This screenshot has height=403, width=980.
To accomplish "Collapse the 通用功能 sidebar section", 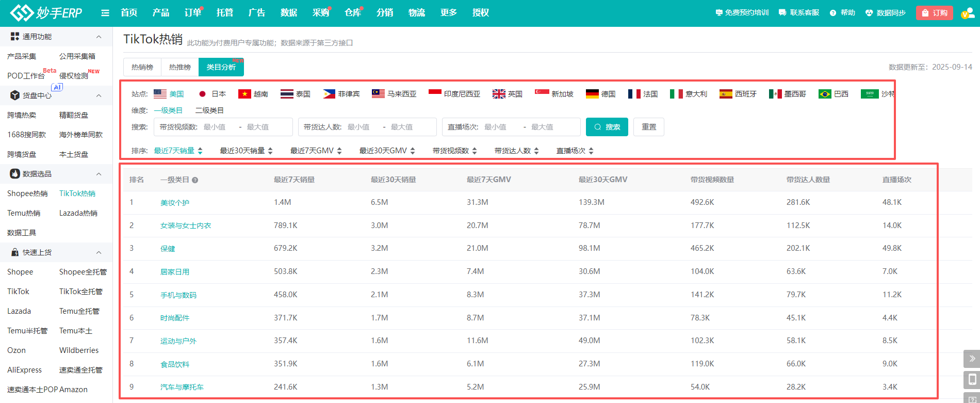I will point(99,37).
